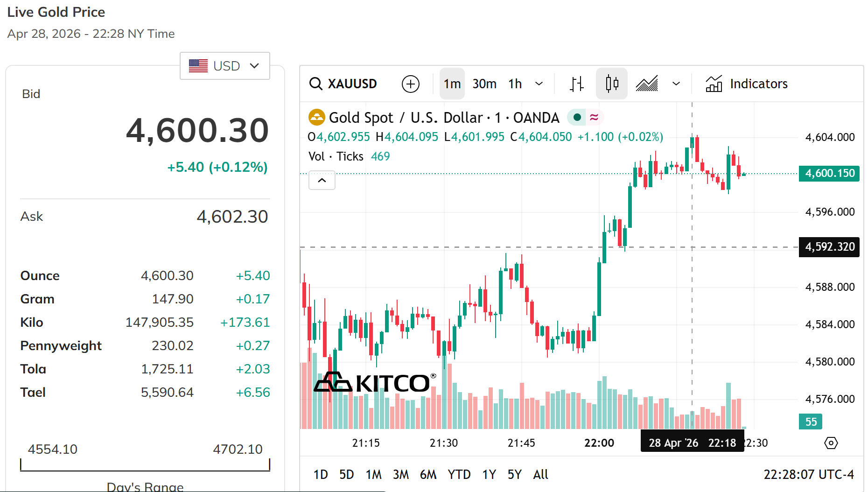The height and width of the screenshot is (492, 868).
Task: Collapse the chart legend arrow
Action: [322, 181]
